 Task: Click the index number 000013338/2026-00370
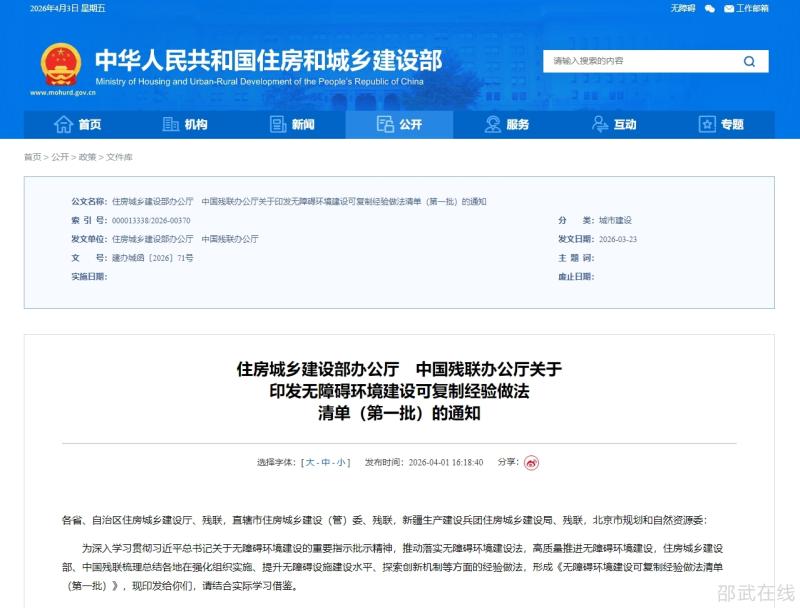[151, 221]
